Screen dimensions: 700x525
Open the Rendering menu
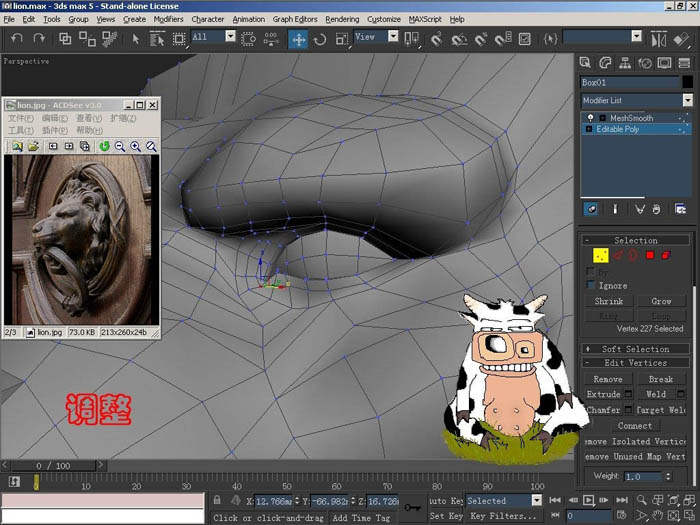tap(342, 19)
